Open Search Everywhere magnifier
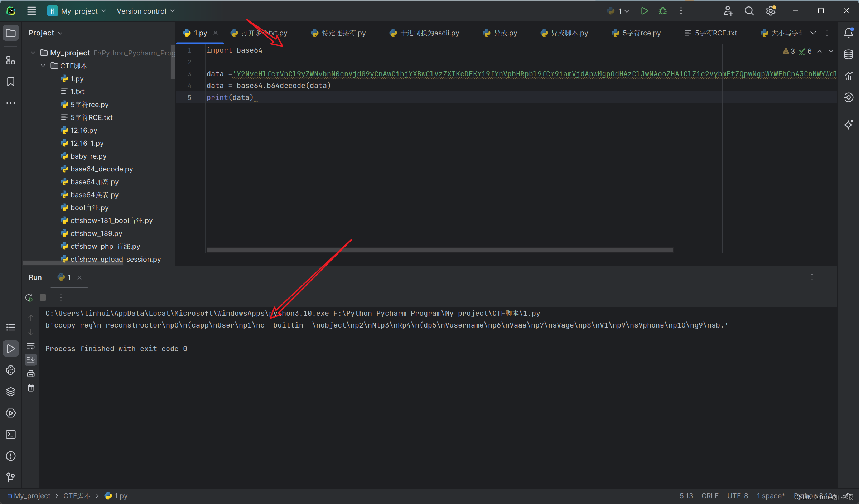The height and width of the screenshot is (504, 859). point(749,11)
